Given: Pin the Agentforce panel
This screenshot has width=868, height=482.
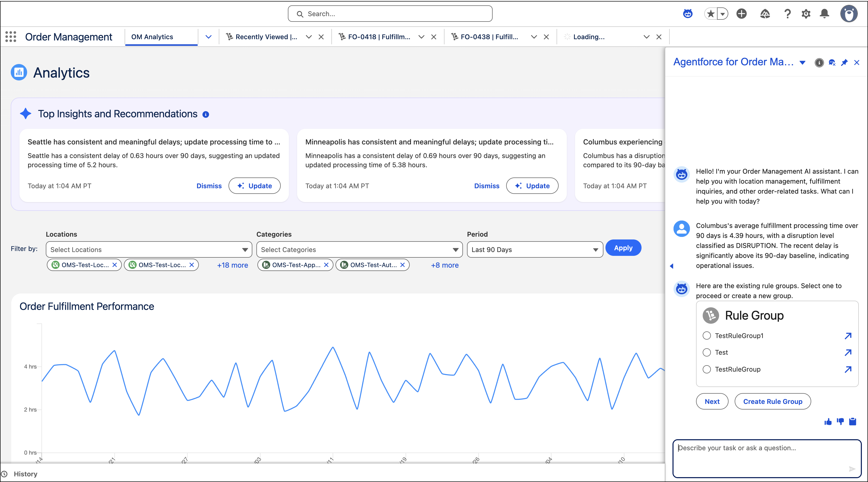Looking at the screenshot, I should click(x=844, y=62).
